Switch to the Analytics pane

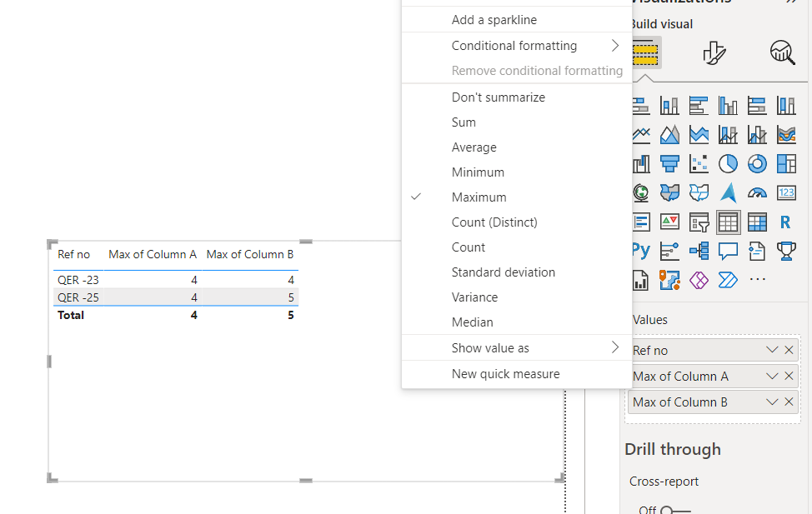tap(783, 52)
